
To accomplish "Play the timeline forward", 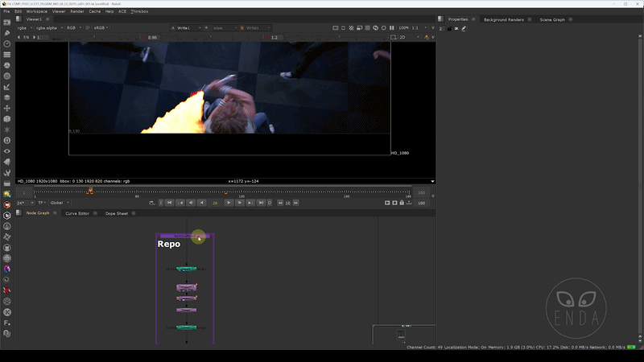I will tap(229, 203).
